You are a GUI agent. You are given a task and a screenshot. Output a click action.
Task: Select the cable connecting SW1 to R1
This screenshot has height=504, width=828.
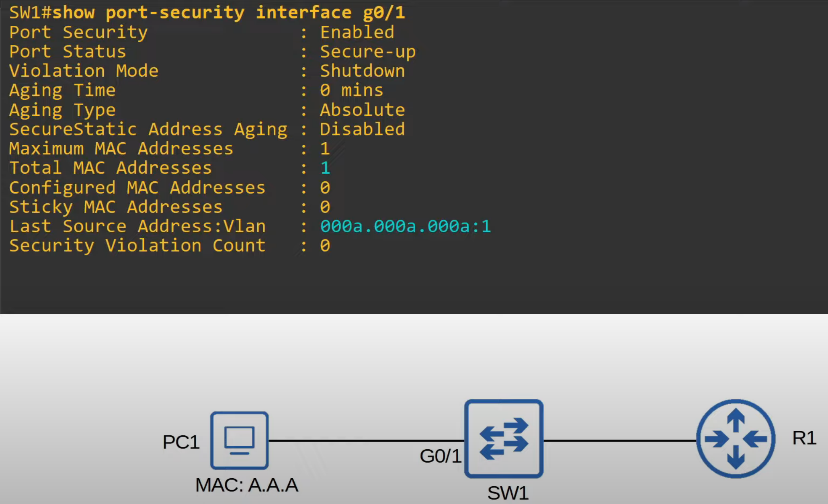point(619,440)
